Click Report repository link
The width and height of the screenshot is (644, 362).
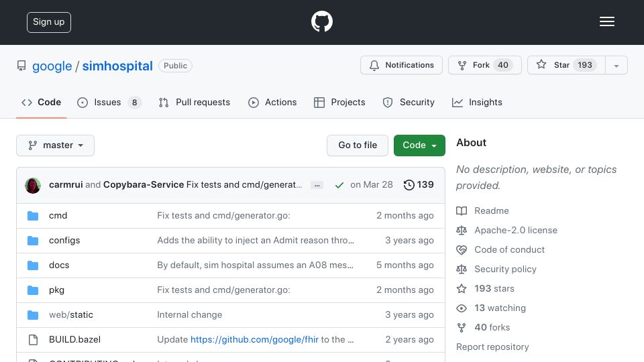(492, 347)
